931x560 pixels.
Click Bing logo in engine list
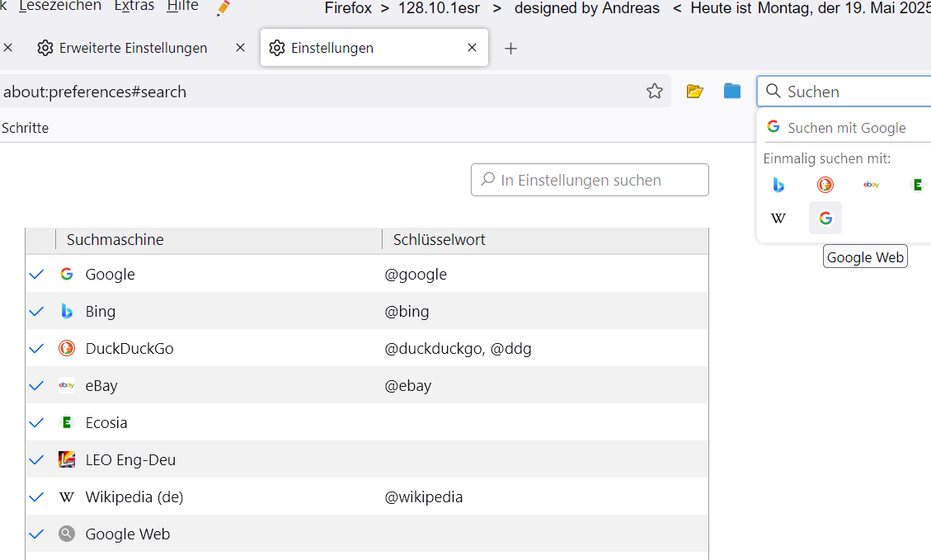67,311
